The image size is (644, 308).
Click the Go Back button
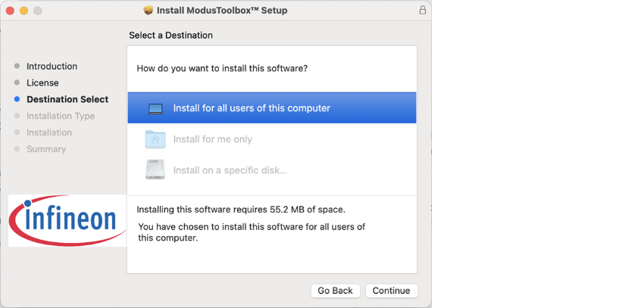(x=335, y=291)
